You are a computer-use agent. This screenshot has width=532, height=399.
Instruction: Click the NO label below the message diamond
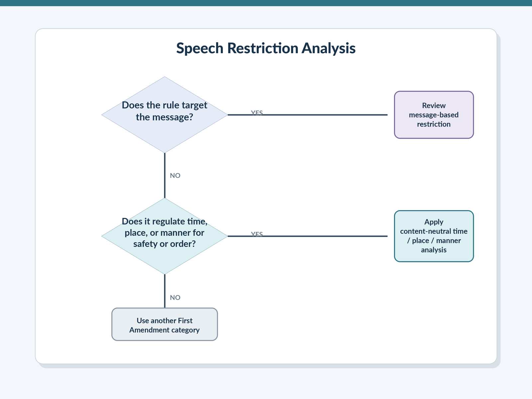(175, 176)
